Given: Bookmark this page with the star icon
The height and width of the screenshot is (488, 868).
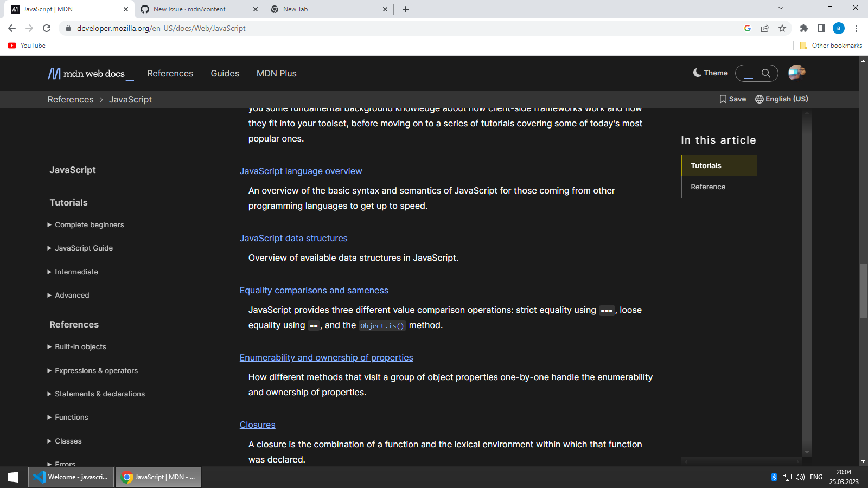Looking at the screenshot, I should pyautogui.click(x=783, y=28).
